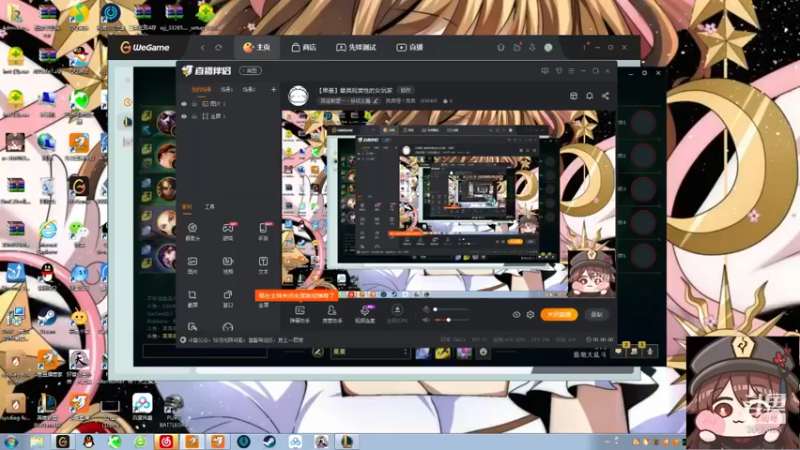
Task: Toggle the preview eye icon near settings
Action: pos(516,315)
